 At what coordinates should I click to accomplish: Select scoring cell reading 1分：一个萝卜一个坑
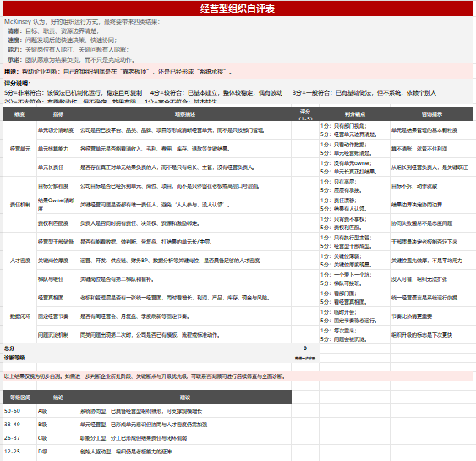pyautogui.click(x=354, y=279)
